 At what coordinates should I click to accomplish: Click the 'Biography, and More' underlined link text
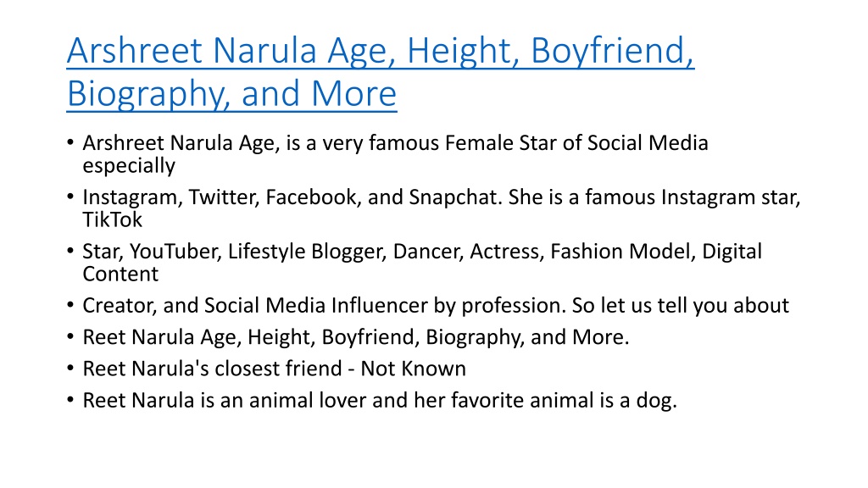pyautogui.click(x=231, y=94)
